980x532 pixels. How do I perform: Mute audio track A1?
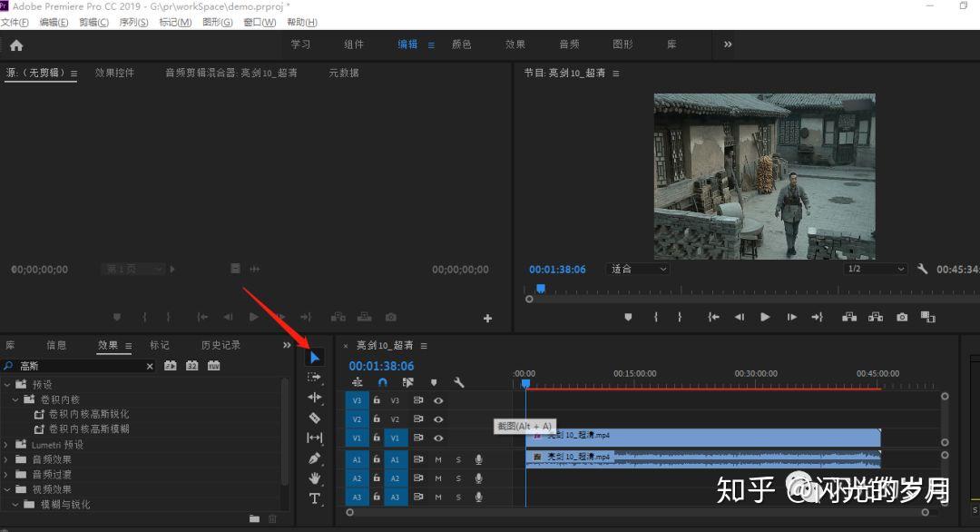tap(438, 459)
